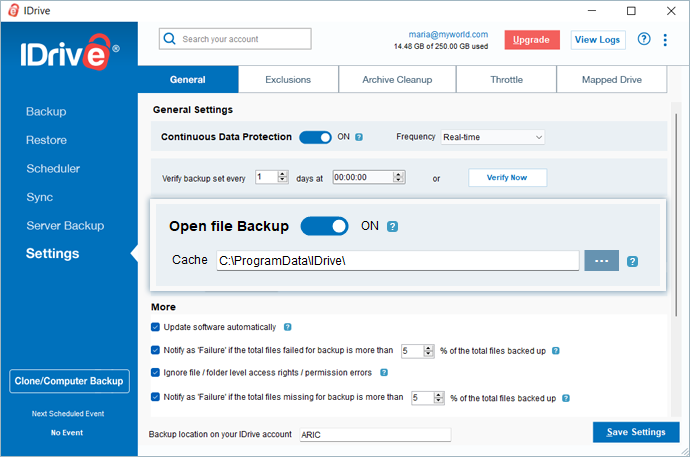690x457 pixels.
Task: Click info icon beside Update software automatically
Action: [x=288, y=327]
